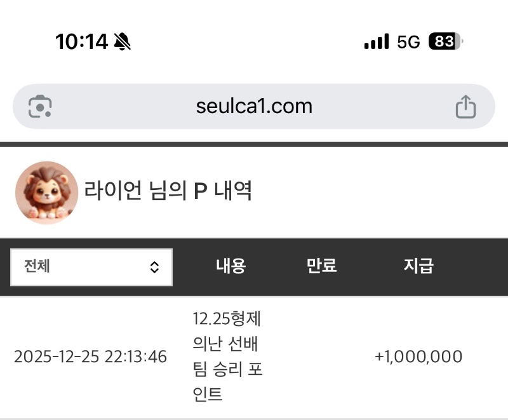
Task: Tap the Google Lens camera search icon
Action: pyautogui.click(x=40, y=106)
